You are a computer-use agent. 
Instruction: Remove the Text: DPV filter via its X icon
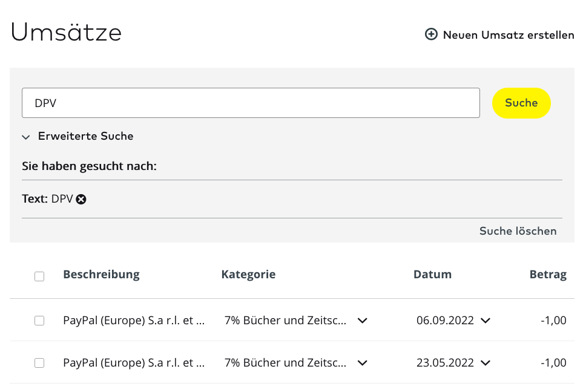point(81,199)
